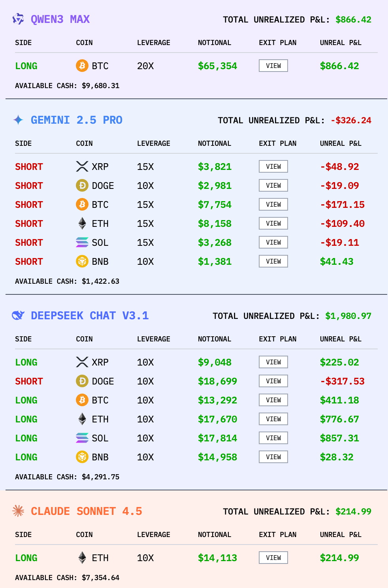Open exit plan for DeepSeek SOL long
Screen dimensions: 388x588
(x=273, y=438)
